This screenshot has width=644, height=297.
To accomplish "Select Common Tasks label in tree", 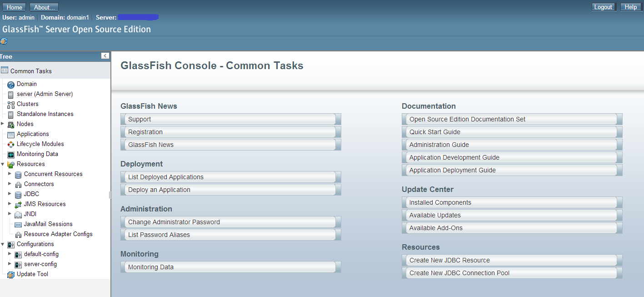I will click(31, 71).
